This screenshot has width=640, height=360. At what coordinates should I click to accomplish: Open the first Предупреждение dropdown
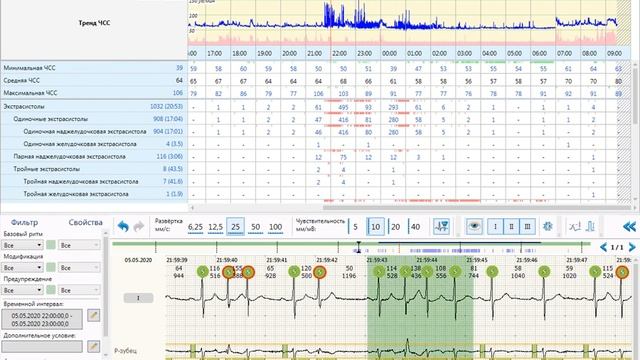click(x=22, y=290)
